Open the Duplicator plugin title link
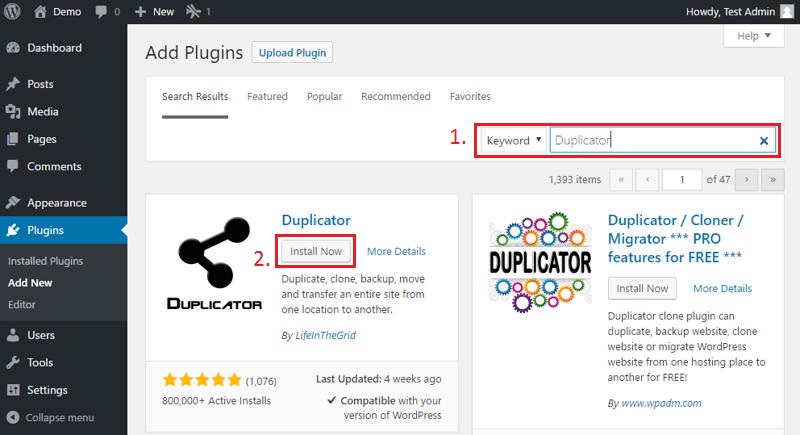 pyautogui.click(x=316, y=220)
